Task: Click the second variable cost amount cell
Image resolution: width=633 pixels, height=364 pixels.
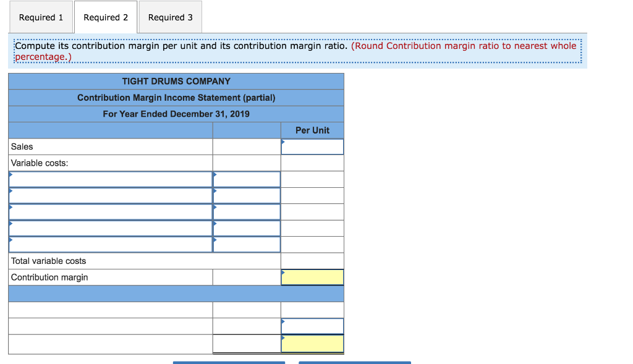Action: click(246, 195)
